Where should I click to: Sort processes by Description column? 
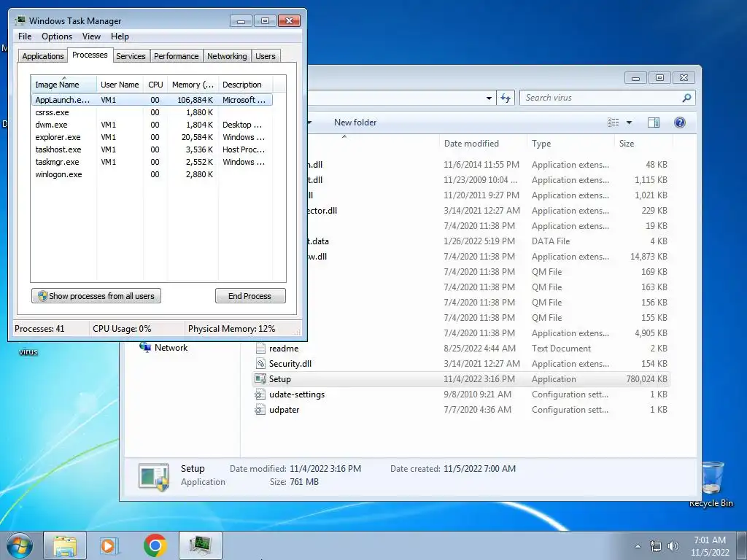245,85
